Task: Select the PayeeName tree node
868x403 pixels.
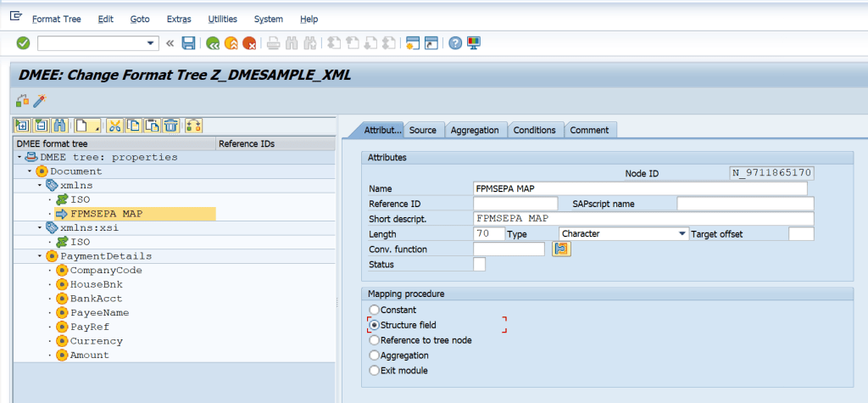Action: click(100, 313)
